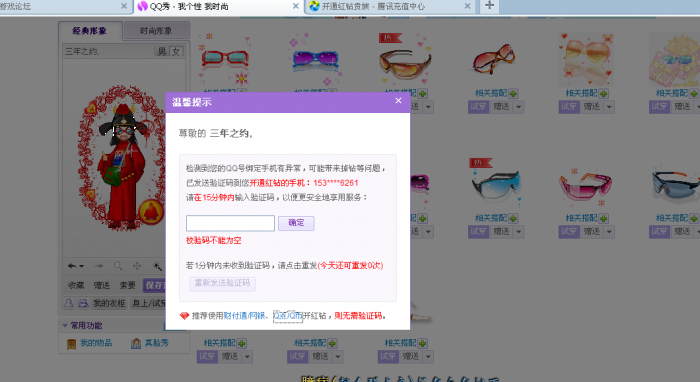Switch to the 经典形象 tab
700x382 pixels.
(90, 31)
